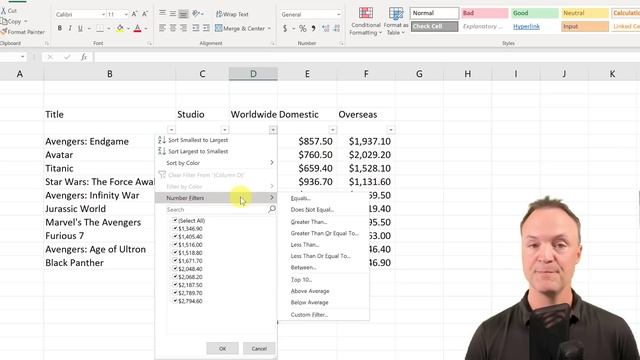This screenshot has width=640, height=360.
Task: Apply top vertical alignment
Action: [x=162, y=13]
